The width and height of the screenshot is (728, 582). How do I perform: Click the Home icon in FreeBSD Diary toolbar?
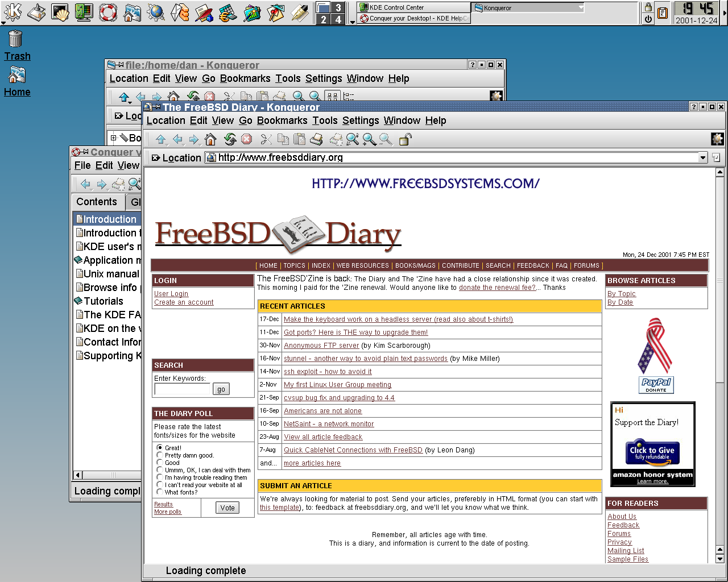click(x=210, y=139)
